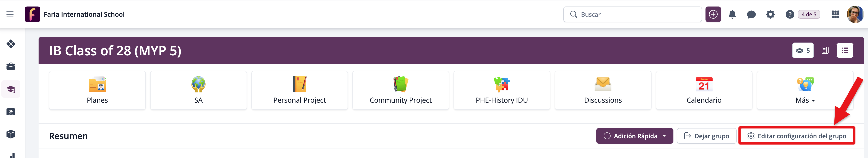Viewport: 868px width, 158px height.
Task: Open the hamburger navigation menu
Action: pyautogui.click(x=10, y=14)
